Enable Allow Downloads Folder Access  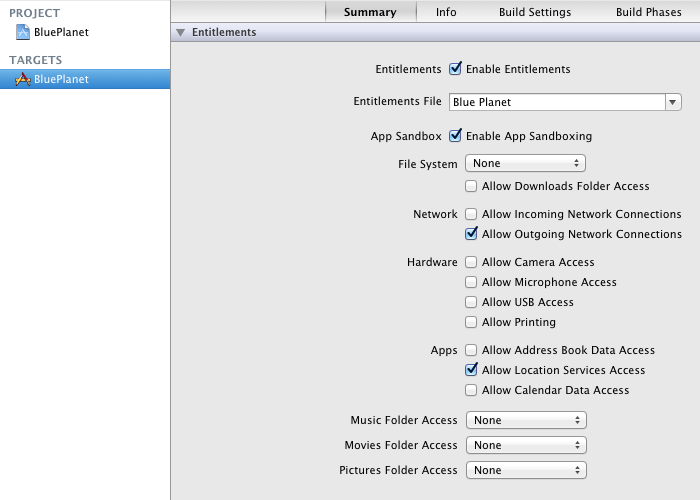pos(472,186)
